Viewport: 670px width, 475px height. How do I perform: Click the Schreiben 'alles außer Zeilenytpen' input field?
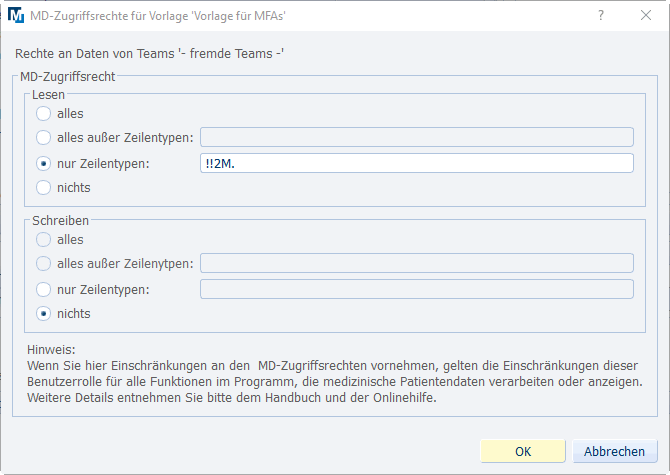coord(417,263)
